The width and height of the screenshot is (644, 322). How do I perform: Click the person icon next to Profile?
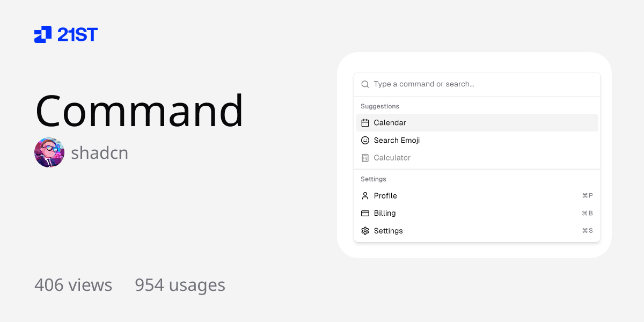tap(365, 195)
